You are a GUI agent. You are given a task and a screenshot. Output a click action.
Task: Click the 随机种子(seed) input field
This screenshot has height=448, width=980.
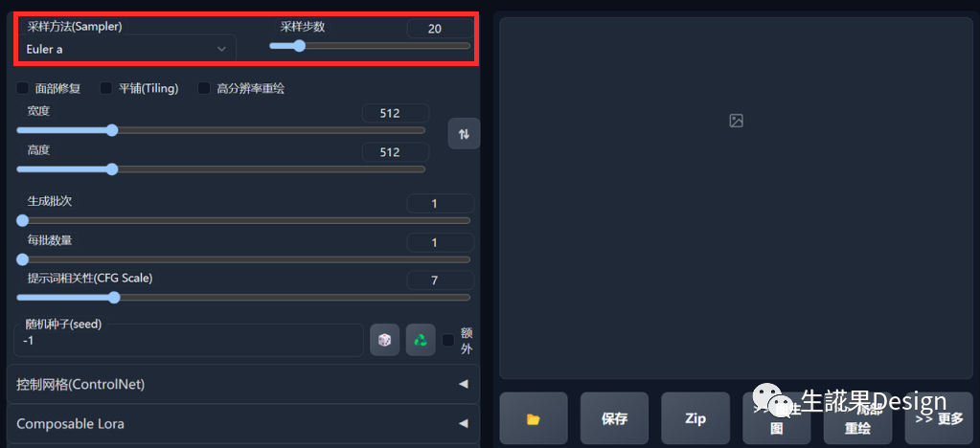(189, 341)
